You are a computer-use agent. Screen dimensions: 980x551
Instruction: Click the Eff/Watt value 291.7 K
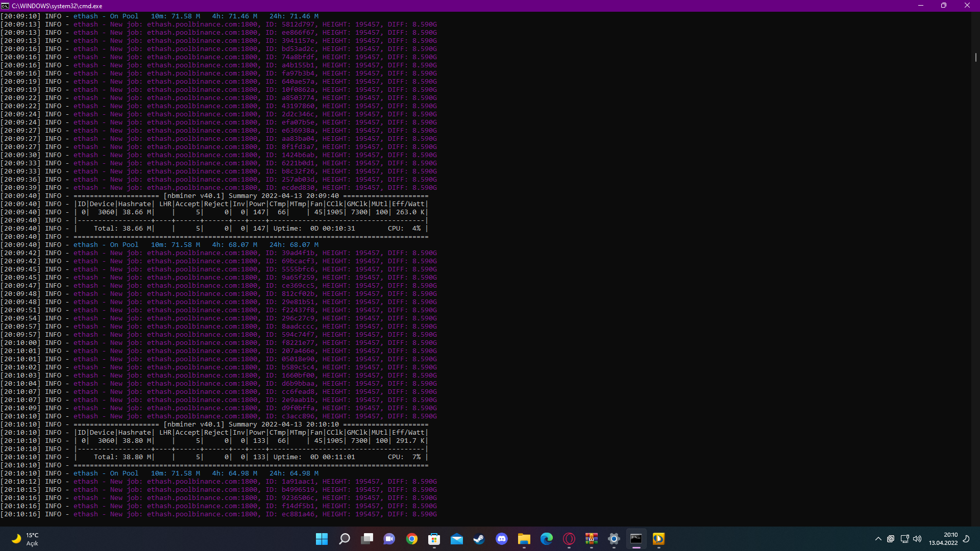click(410, 441)
